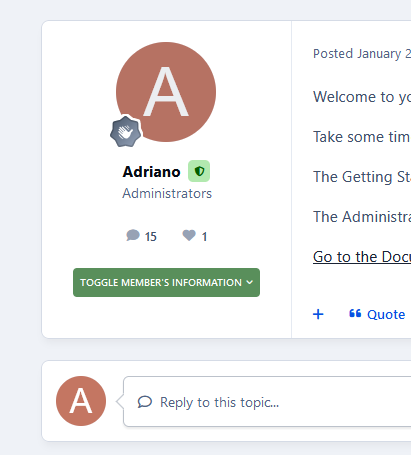Click the green shield administrator badge
The width and height of the screenshot is (411, 455).
click(x=199, y=171)
